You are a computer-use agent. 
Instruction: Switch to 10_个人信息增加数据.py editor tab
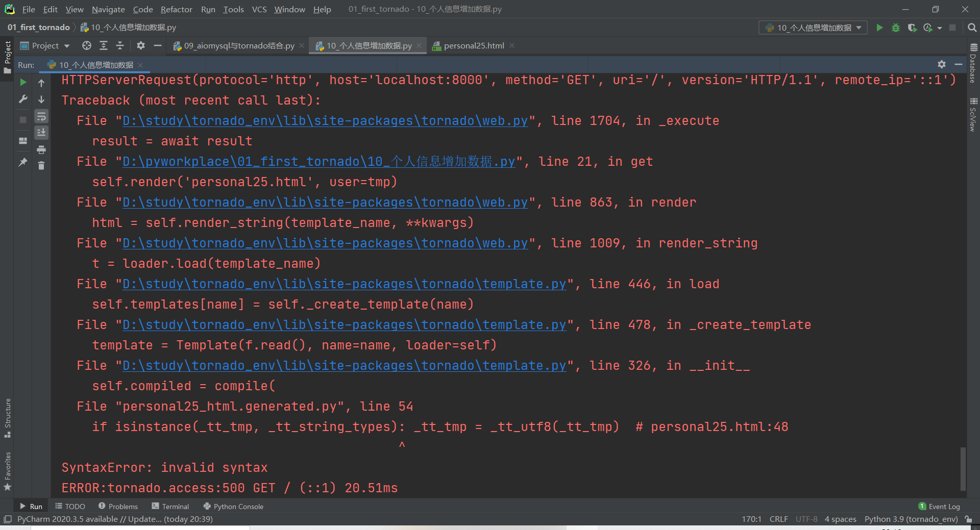coord(369,46)
